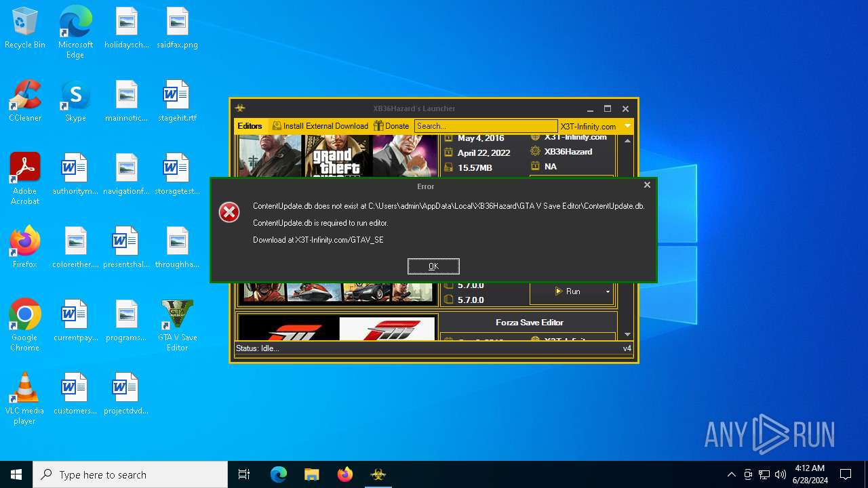Open Microsoft Edge desktop shortcut

[75, 32]
